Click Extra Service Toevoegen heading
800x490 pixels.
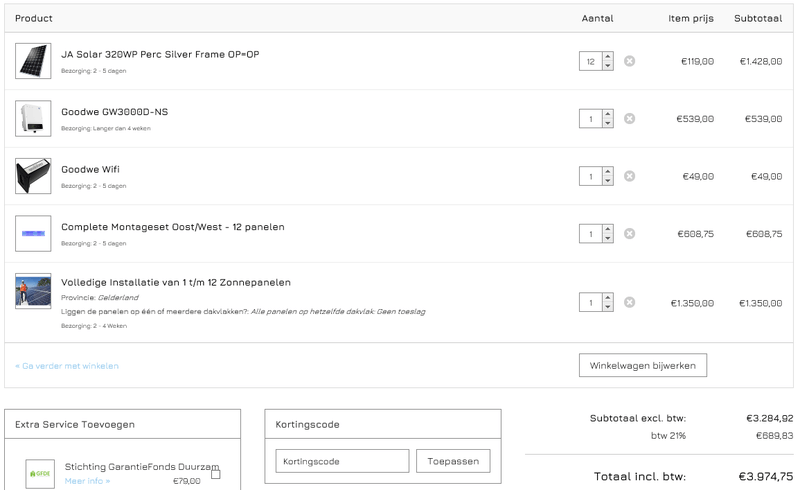pos(75,424)
